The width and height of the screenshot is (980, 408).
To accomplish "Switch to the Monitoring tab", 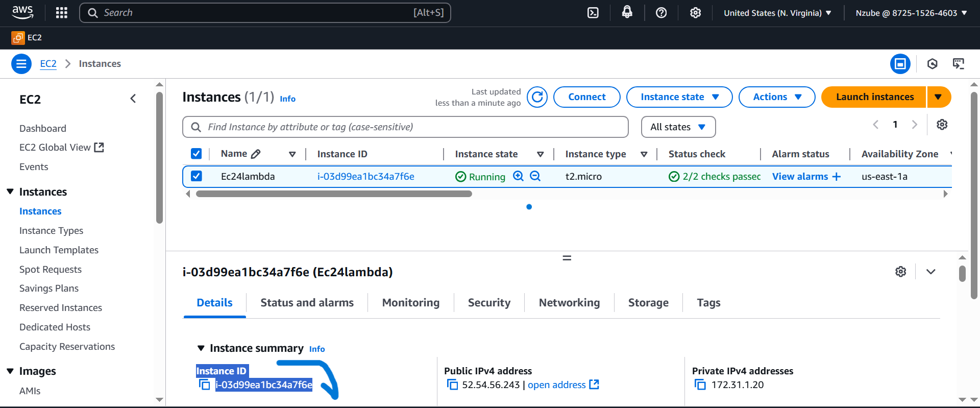I will pos(411,303).
